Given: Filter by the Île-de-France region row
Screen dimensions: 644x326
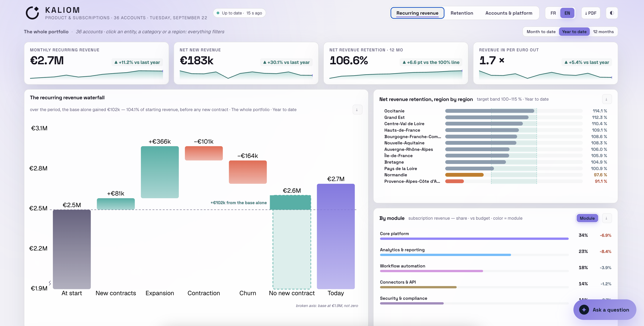Looking at the screenshot, I should click(495, 156).
